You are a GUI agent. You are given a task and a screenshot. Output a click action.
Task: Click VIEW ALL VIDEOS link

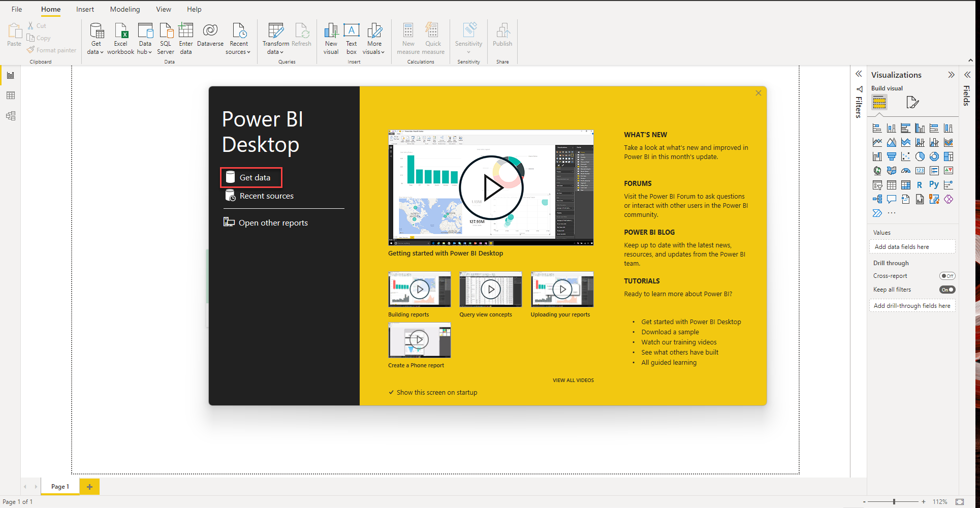pos(573,379)
